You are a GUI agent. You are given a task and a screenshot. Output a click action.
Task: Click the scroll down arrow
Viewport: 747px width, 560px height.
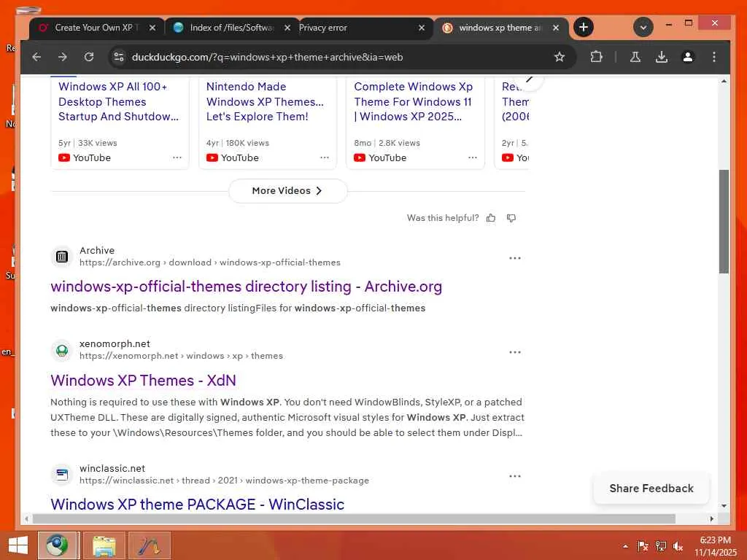[724, 506]
